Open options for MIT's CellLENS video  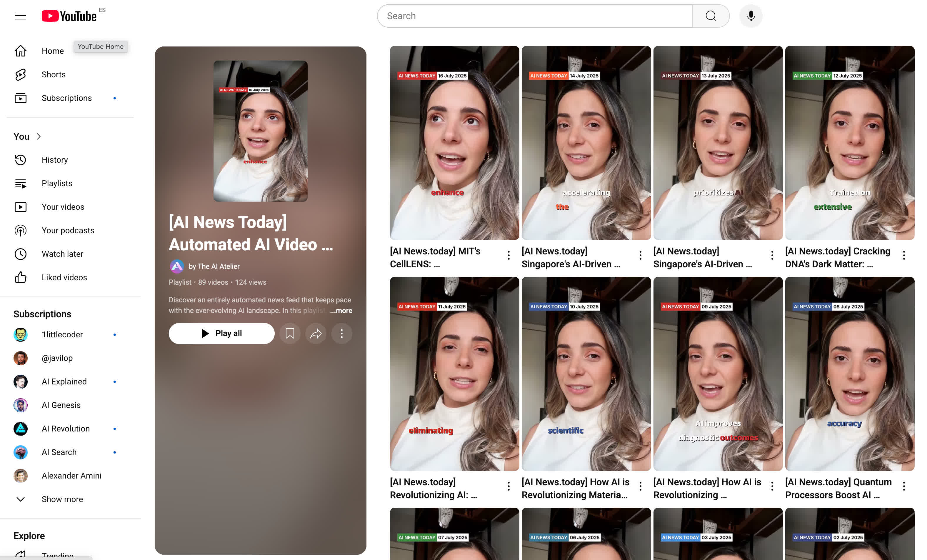(x=509, y=256)
